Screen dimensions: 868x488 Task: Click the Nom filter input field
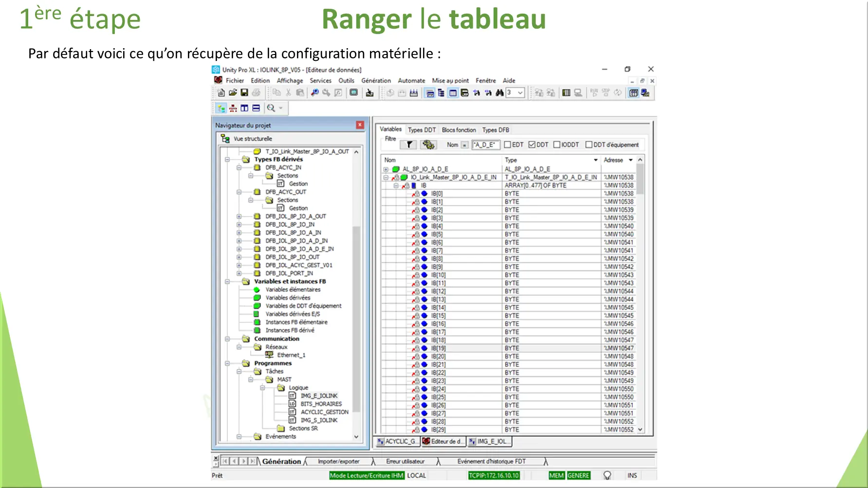(485, 145)
